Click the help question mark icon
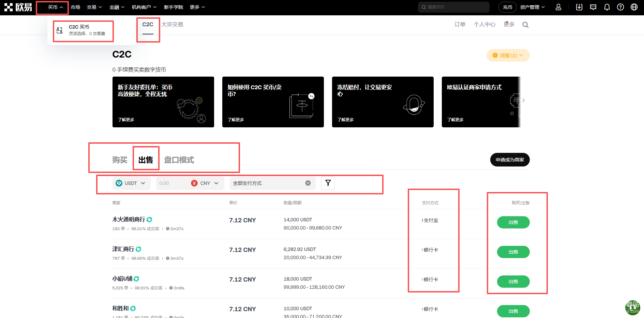 pos(620,7)
